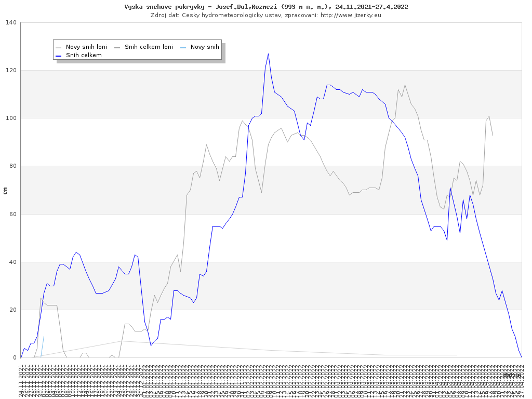Select the 'Novy snih' legend label
The height and width of the screenshot is (399, 532).
(205, 47)
